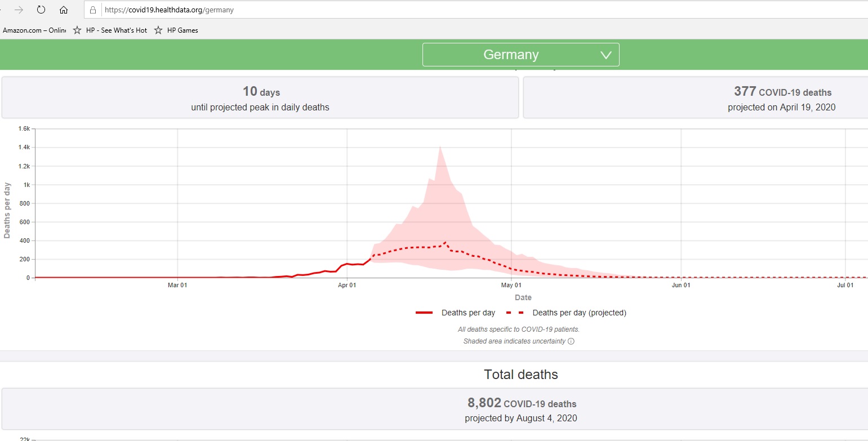Click the star icon beside HP - See What's Hot

pyautogui.click(x=77, y=30)
